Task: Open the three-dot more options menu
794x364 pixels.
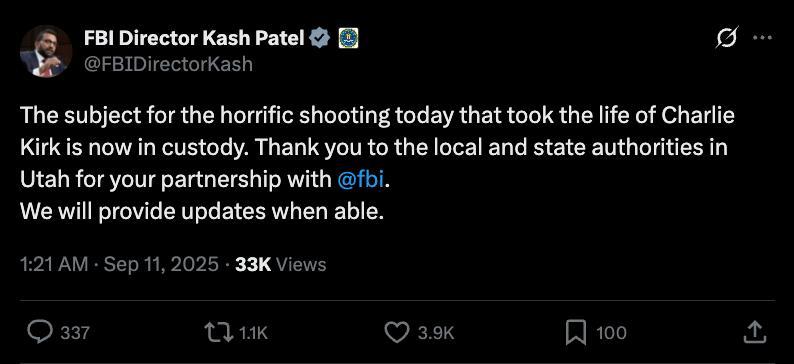Action: 763,37
